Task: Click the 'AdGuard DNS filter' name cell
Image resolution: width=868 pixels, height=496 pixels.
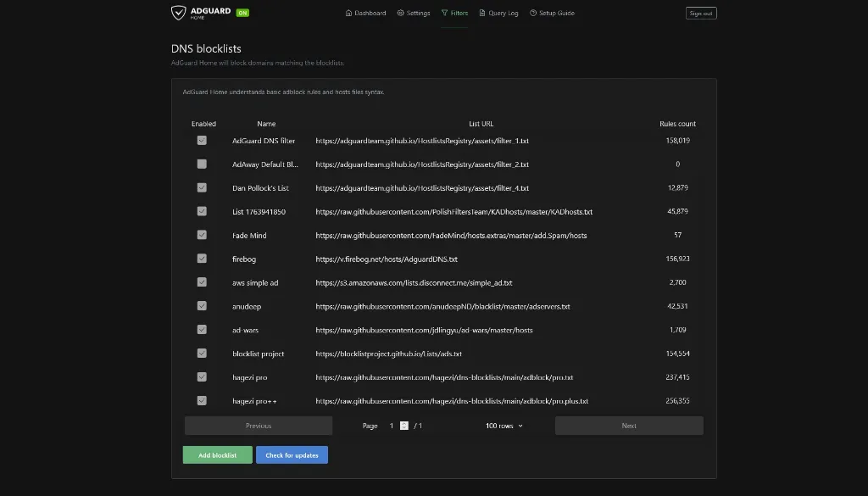Action: tap(264, 141)
